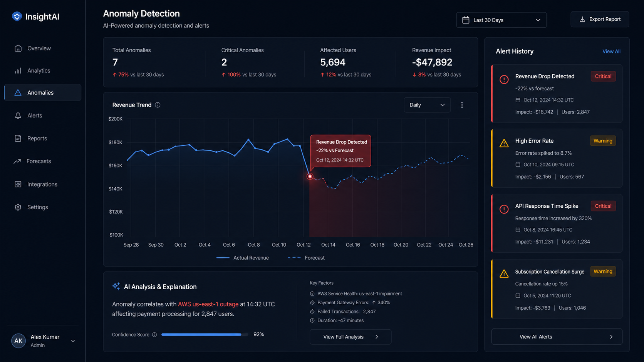
Task: Open the Settings sidebar item
Action: (x=42, y=207)
